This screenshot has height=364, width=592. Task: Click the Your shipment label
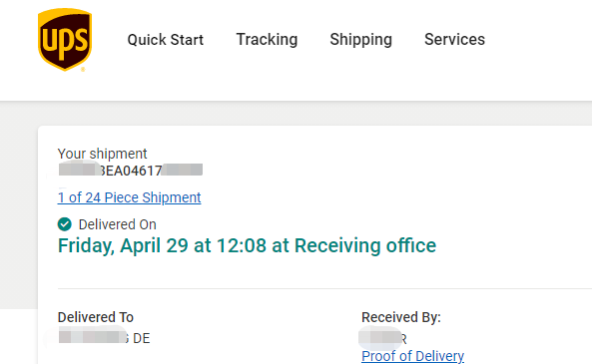click(102, 154)
